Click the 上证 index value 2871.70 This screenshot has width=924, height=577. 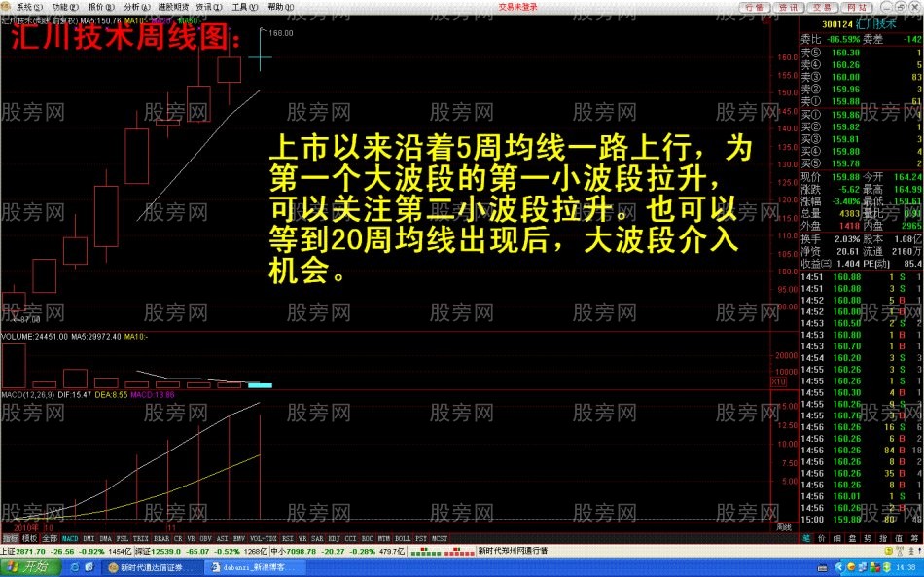(x=31, y=551)
